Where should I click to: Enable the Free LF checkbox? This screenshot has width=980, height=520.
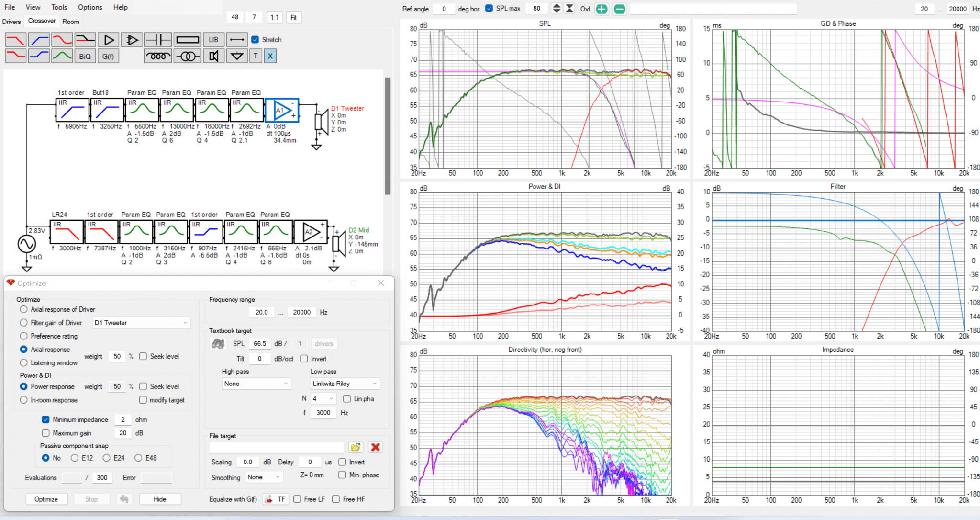pos(297,499)
